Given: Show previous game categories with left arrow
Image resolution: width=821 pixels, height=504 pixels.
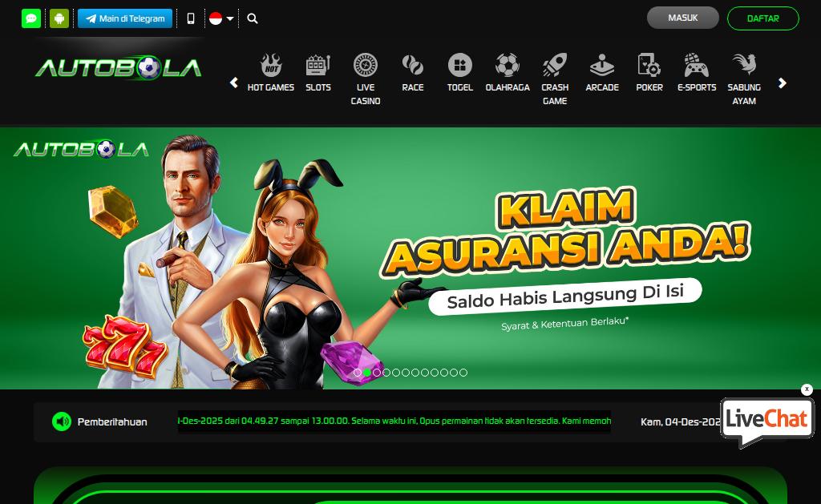Looking at the screenshot, I should 234,83.
